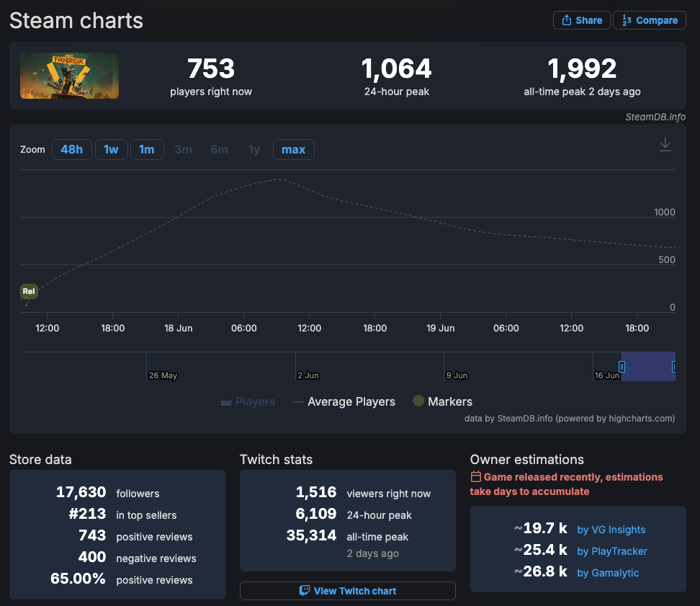Image resolution: width=700 pixels, height=606 pixels.
Task: Click the Rel release marker on chart
Action: (x=29, y=291)
